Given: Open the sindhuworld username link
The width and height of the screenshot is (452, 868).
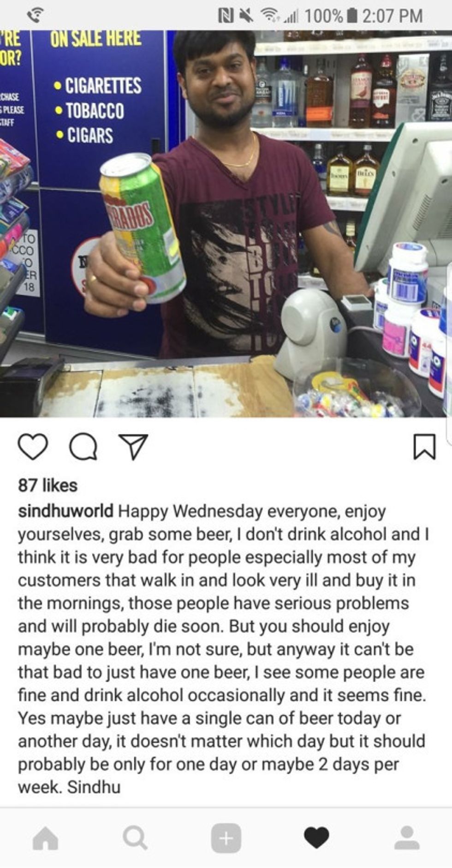Looking at the screenshot, I should click(65, 511).
